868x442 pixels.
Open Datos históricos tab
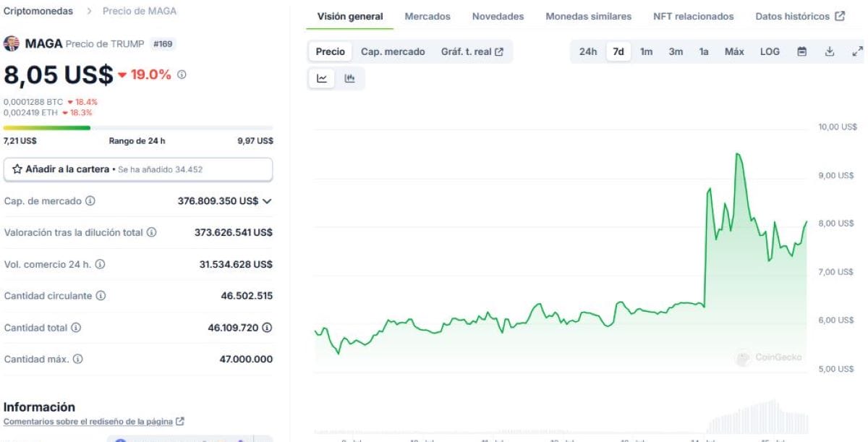tap(800, 16)
